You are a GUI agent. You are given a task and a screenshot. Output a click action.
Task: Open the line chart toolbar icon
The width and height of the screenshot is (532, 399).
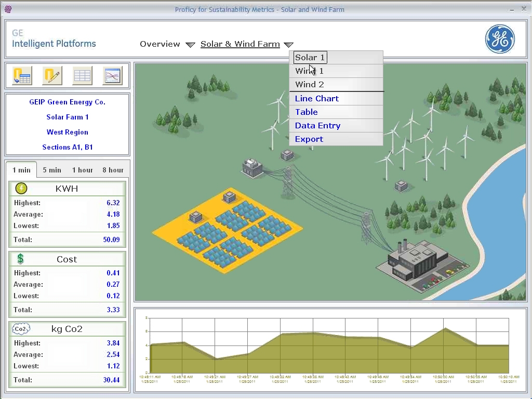point(112,76)
